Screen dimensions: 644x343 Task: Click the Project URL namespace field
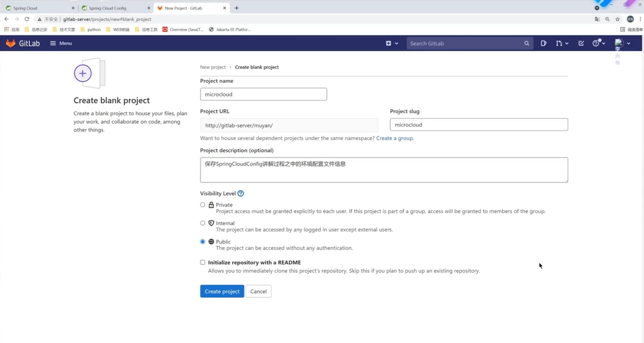coord(289,125)
